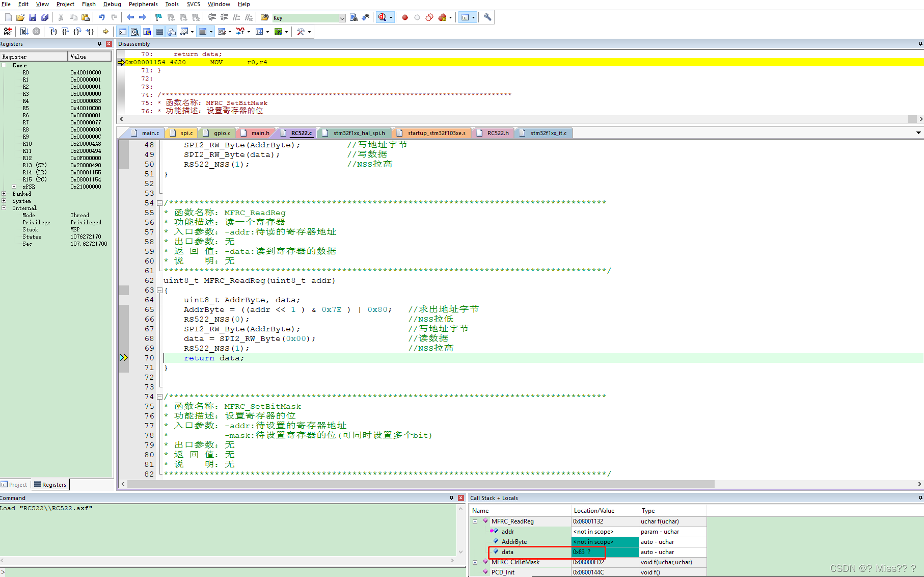Screen dimensions: 924x577
Task: Select the R0 register row
Action: pyautogui.click(x=56, y=72)
